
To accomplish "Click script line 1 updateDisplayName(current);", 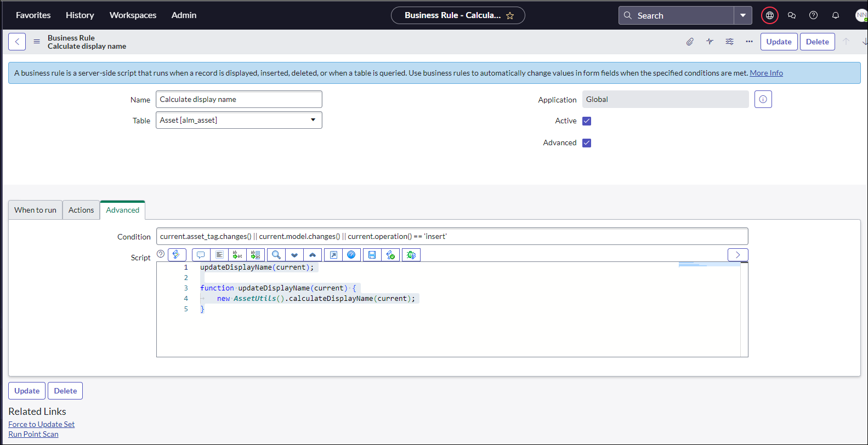I will 257,267.
